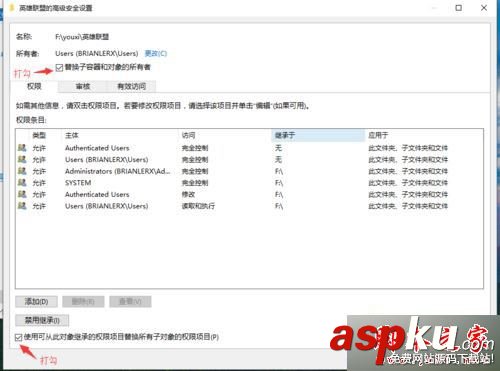Sort by the 继承于 column header

coord(318,135)
